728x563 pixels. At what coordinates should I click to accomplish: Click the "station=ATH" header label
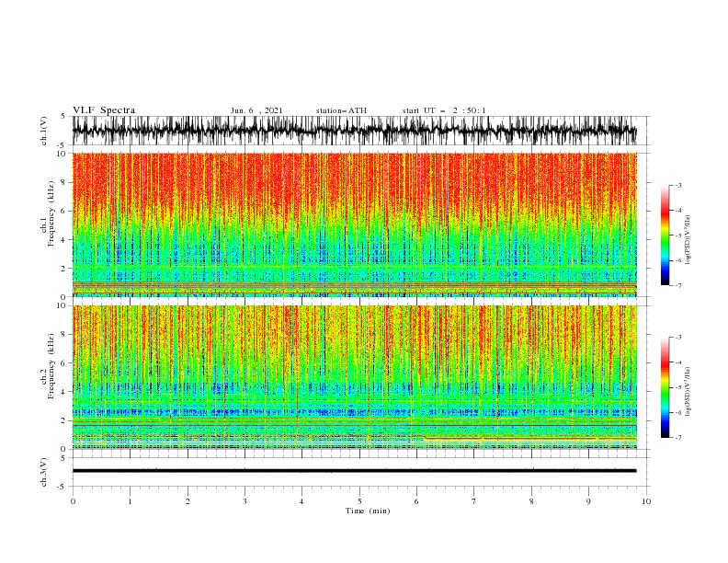coord(341,110)
